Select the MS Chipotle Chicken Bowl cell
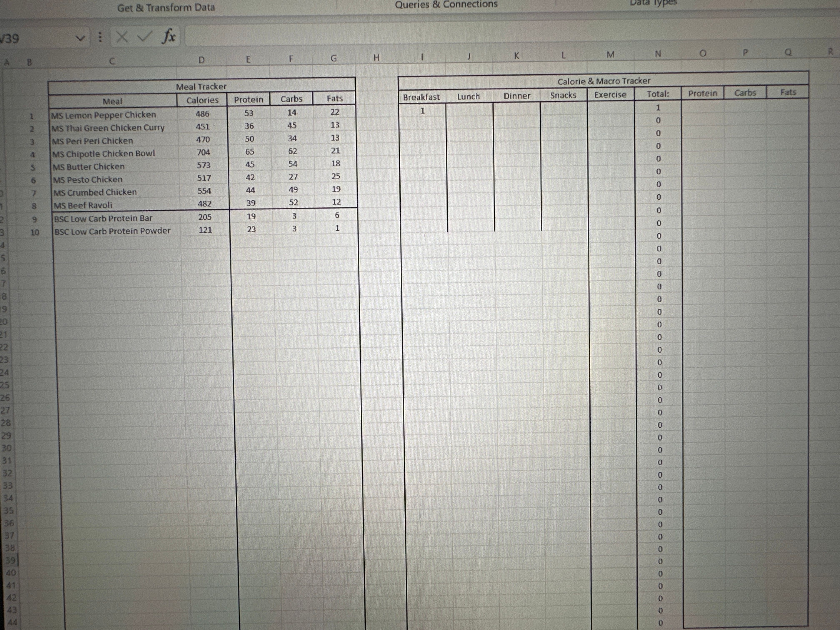840x630 pixels. 104,154
